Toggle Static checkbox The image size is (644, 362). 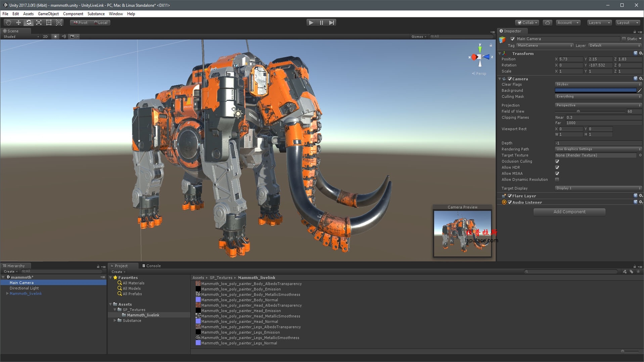click(624, 39)
